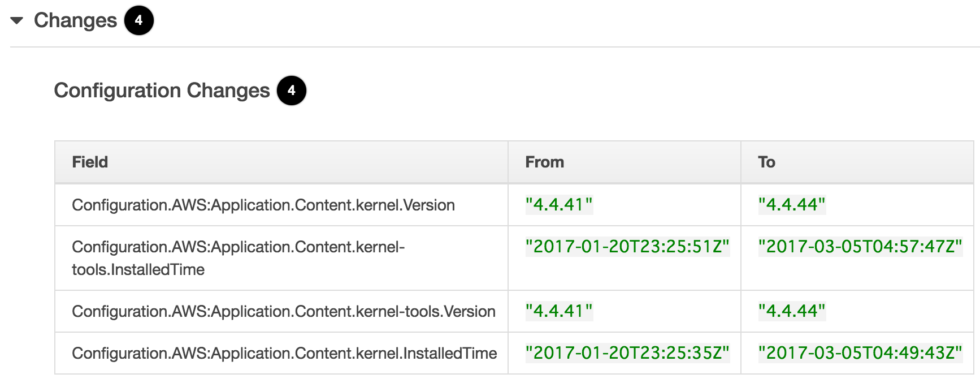Click To timestamp 2017-03-05T04:57:47Z
This screenshot has width=980, height=387.
coord(860,247)
